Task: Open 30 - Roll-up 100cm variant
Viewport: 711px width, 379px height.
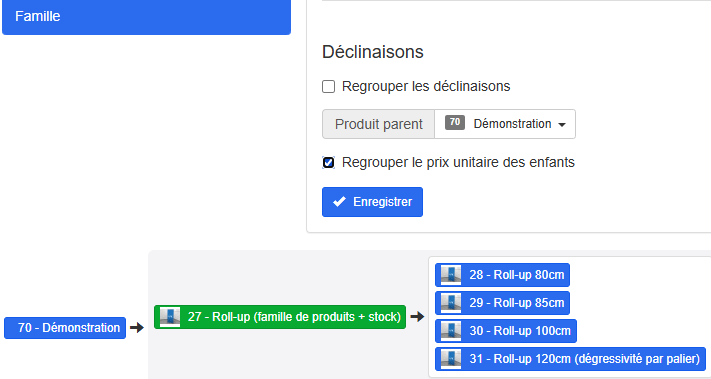Action: point(506,331)
